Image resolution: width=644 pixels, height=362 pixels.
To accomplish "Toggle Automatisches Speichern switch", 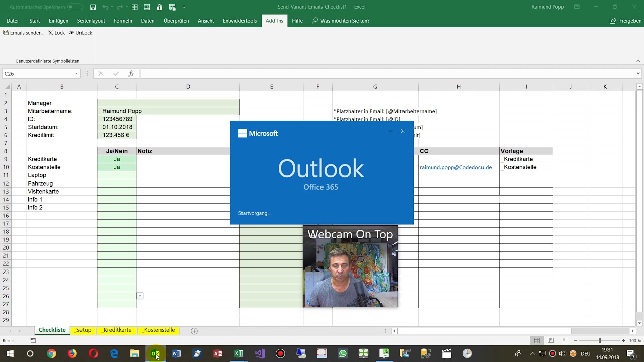I will [x=75, y=7].
